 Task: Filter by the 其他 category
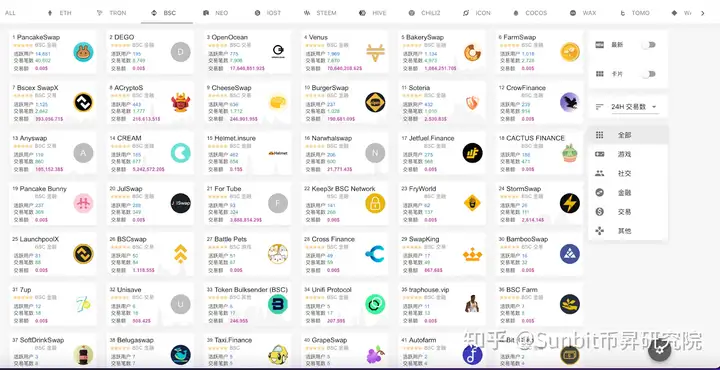(628, 231)
